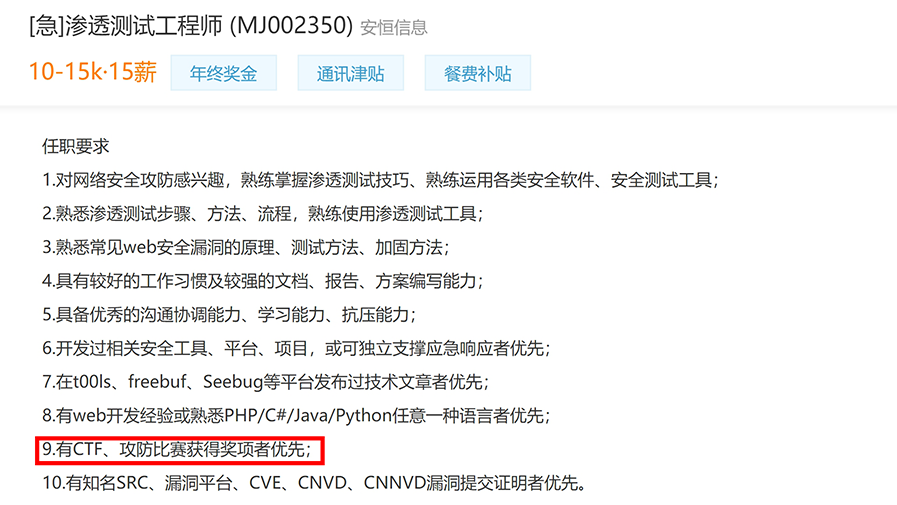Click the word Seebug in requirement 7
This screenshot has width=897, height=505.
233,381
